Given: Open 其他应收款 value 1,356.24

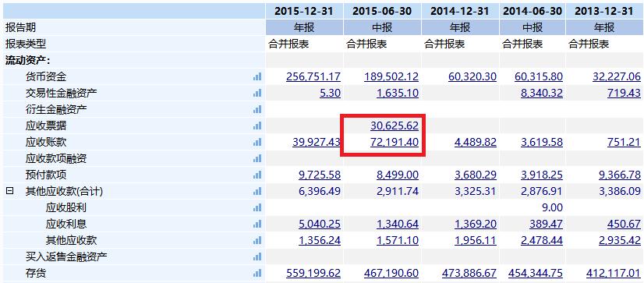Looking at the screenshot, I should (320, 241).
